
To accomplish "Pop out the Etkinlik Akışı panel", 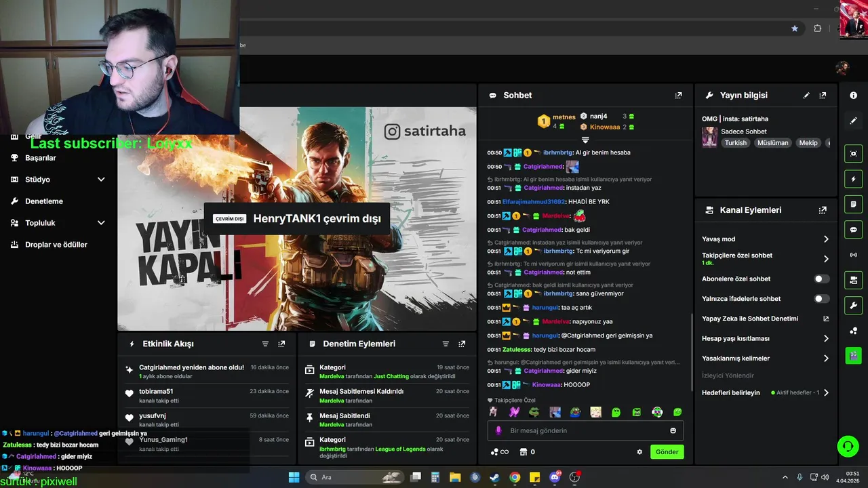I will pos(281,344).
